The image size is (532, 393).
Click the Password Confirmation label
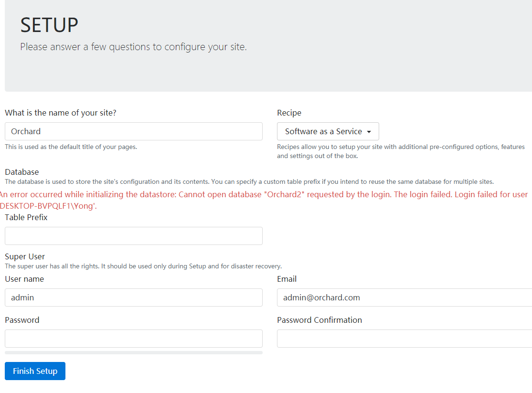[319, 320]
